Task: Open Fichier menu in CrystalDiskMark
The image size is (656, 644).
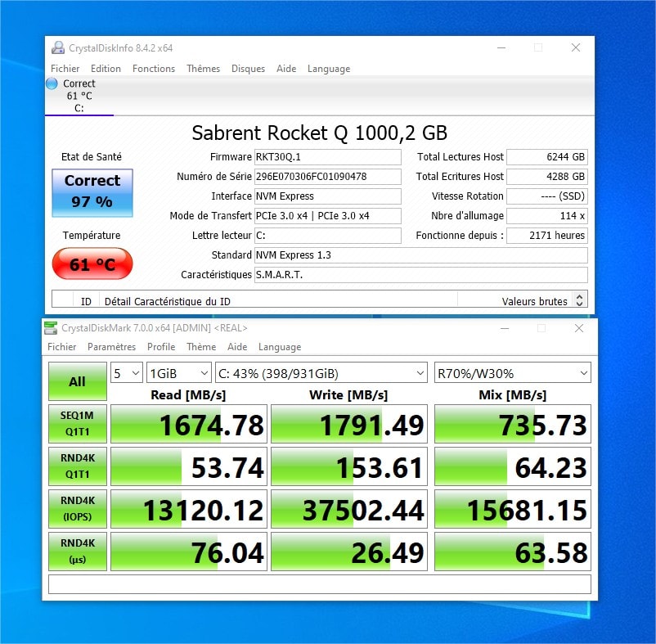Action: [62, 347]
